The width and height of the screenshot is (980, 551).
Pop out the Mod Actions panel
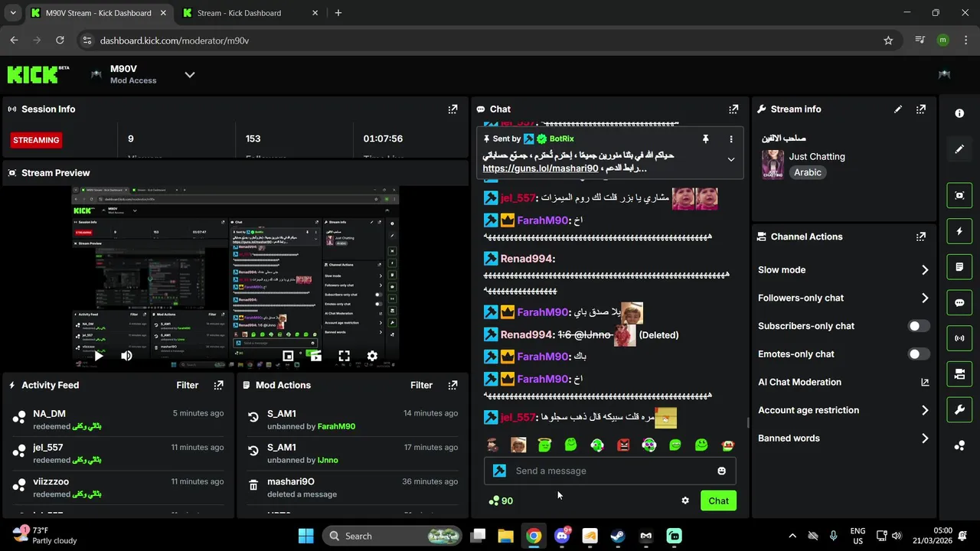[x=452, y=386]
